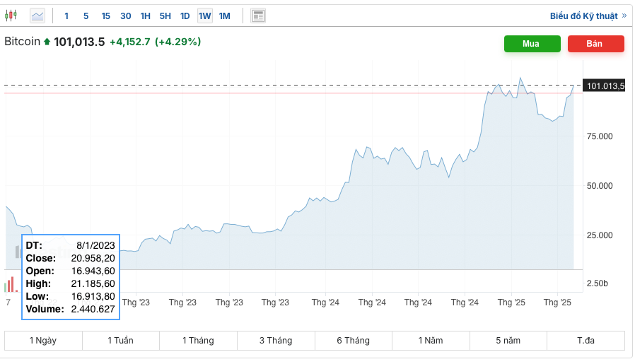Switch to the 3 Tháng range tab
Viewport: 635px width, 364px height.
click(275, 341)
